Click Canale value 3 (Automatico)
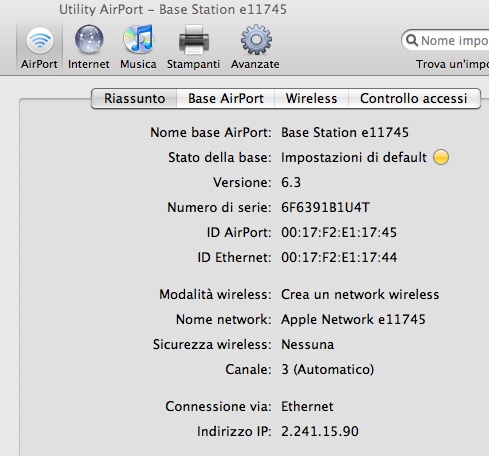Screen dimensions: 489x456 click(327, 370)
